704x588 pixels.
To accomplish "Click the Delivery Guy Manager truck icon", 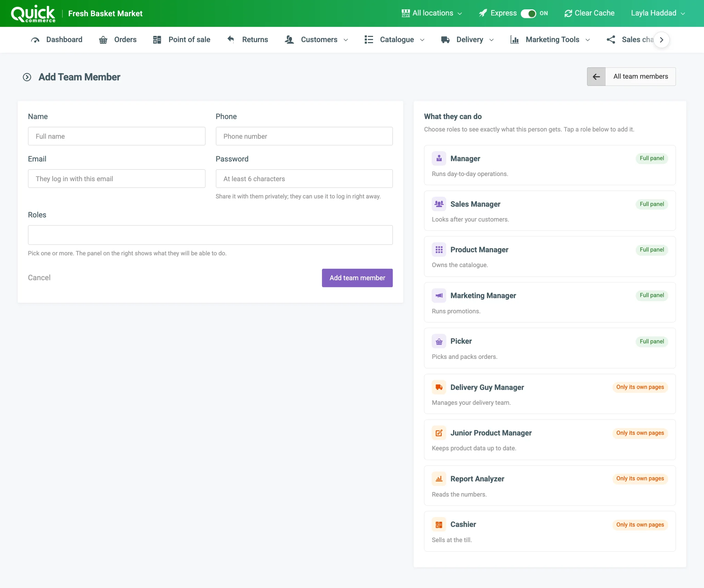I will (439, 387).
